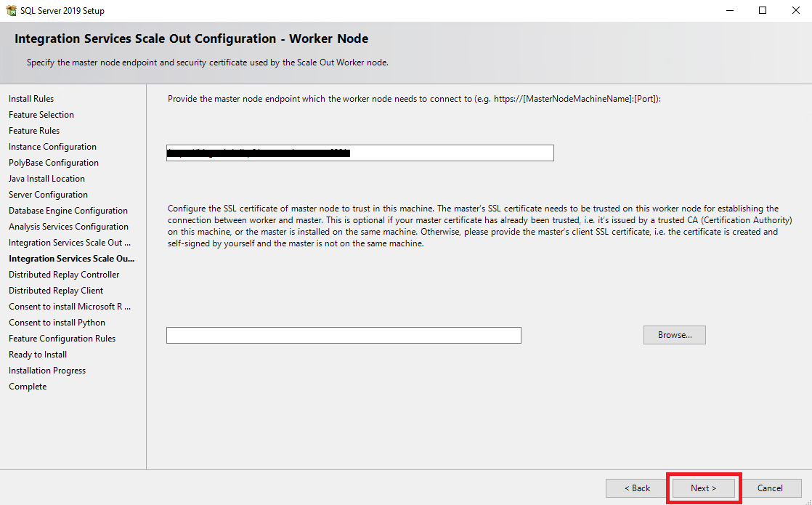
Task: Click the SSL certificate path field
Action: click(x=344, y=335)
